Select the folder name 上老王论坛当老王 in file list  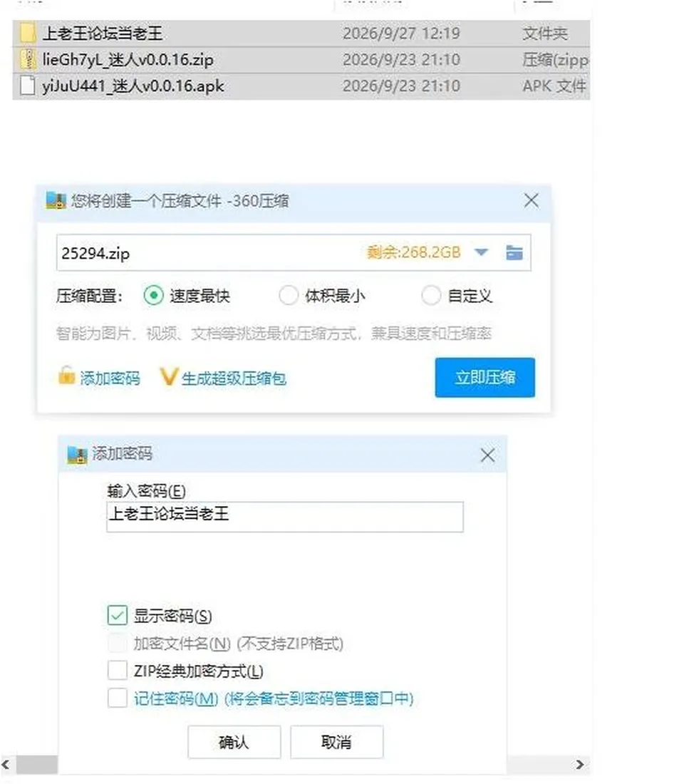click(x=103, y=33)
